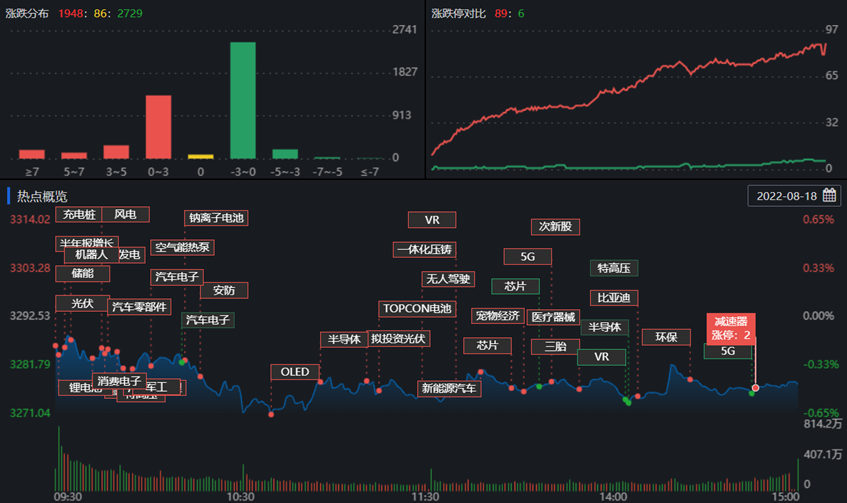Click the 充电桩 hotspot tag

(78, 214)
